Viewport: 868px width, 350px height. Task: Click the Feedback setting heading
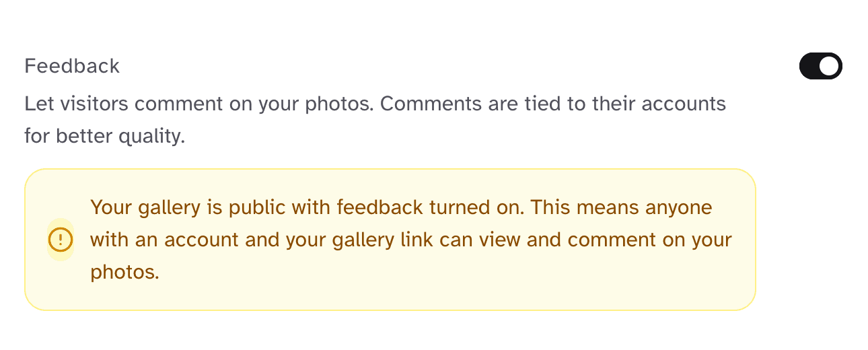[x=72, y=66]
